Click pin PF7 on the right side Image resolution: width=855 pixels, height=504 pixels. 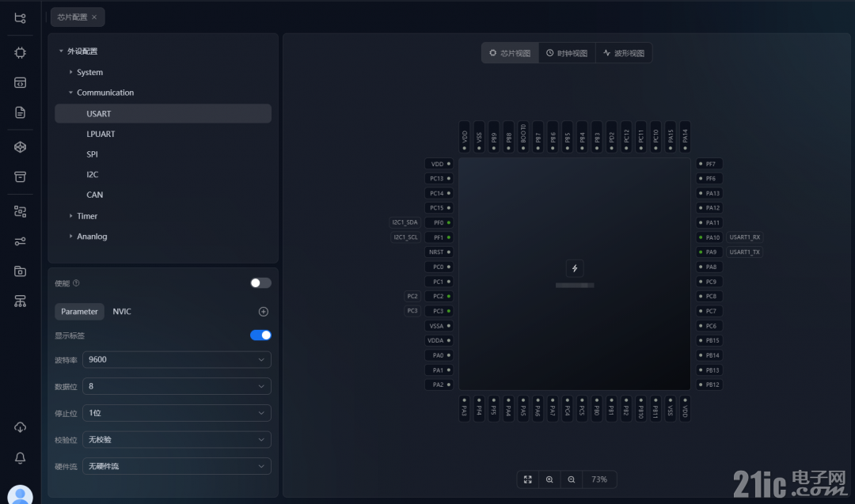click(x=709, y=164)
